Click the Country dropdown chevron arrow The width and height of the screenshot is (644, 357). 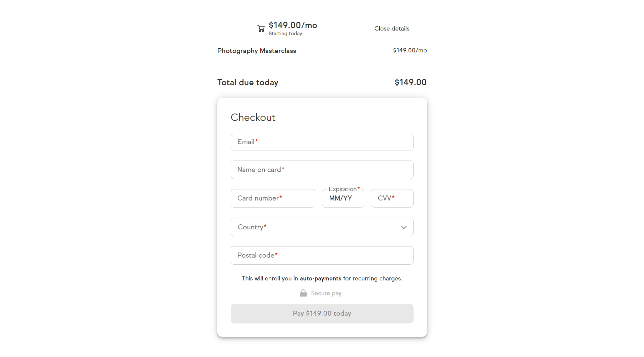pyautogui.click(x=404, y=227)
